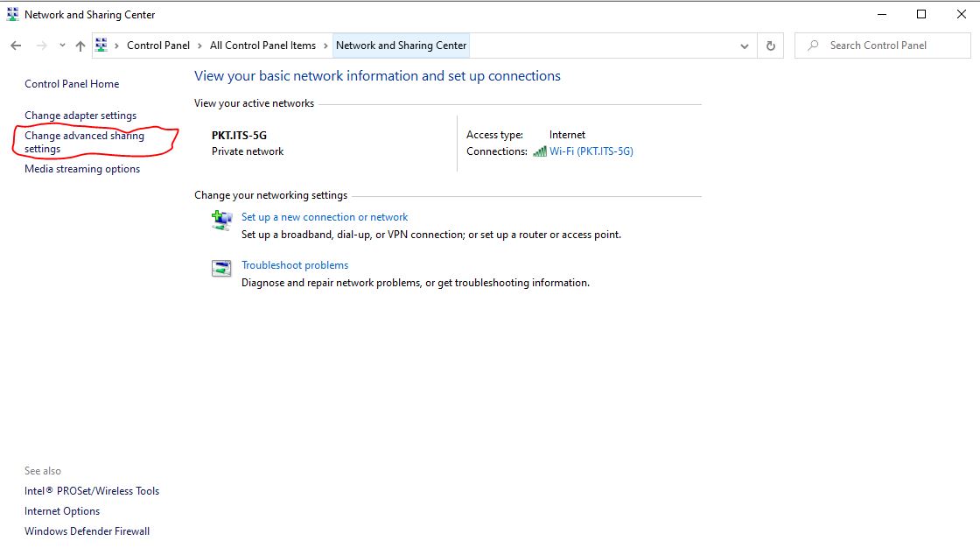Click the Refresh address bar button

771,46
